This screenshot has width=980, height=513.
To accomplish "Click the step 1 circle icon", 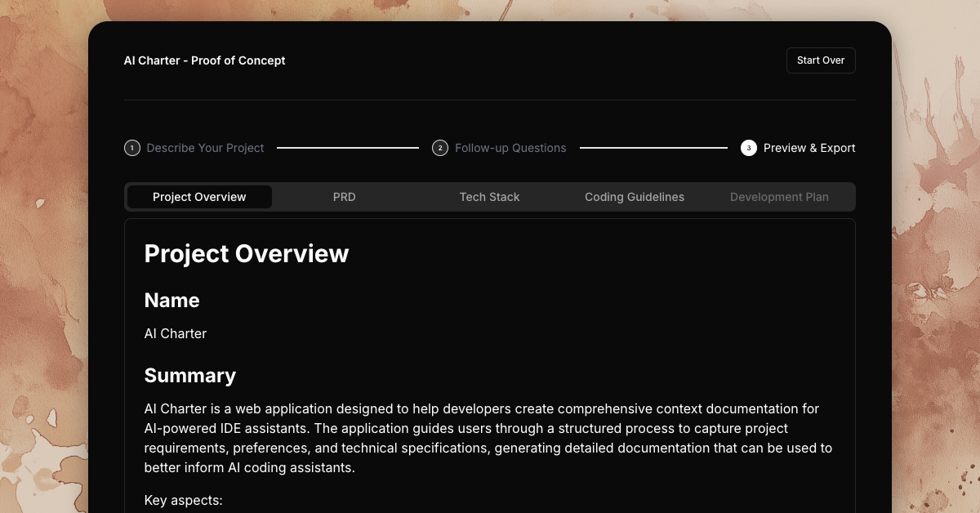I will click(x=131, y=148).
